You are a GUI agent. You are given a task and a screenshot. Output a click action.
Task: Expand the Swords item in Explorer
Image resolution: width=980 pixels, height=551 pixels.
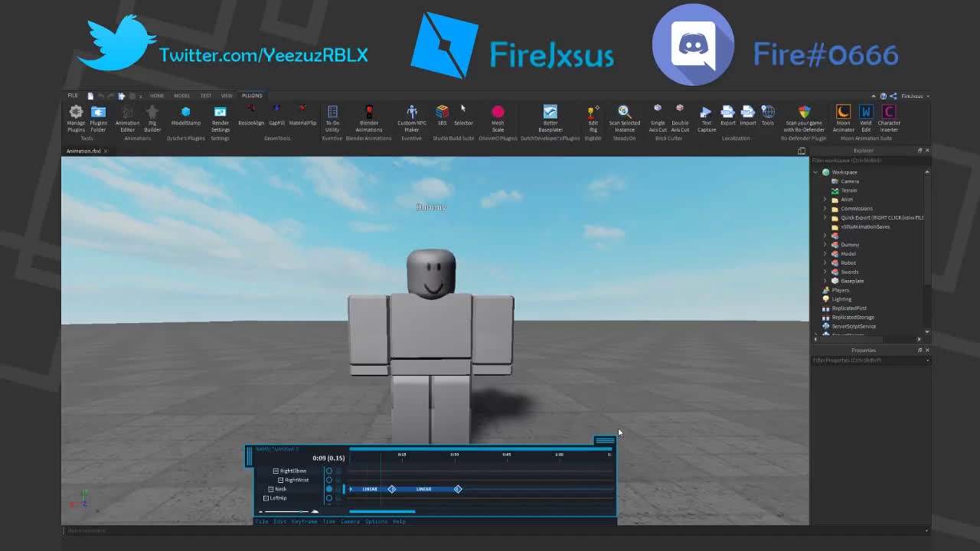click(825, 272)
